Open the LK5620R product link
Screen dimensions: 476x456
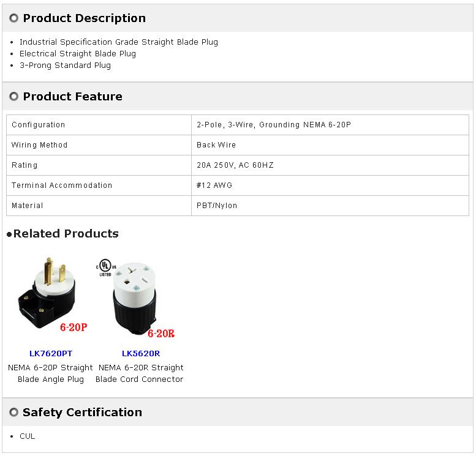click(x=141, y=353)
